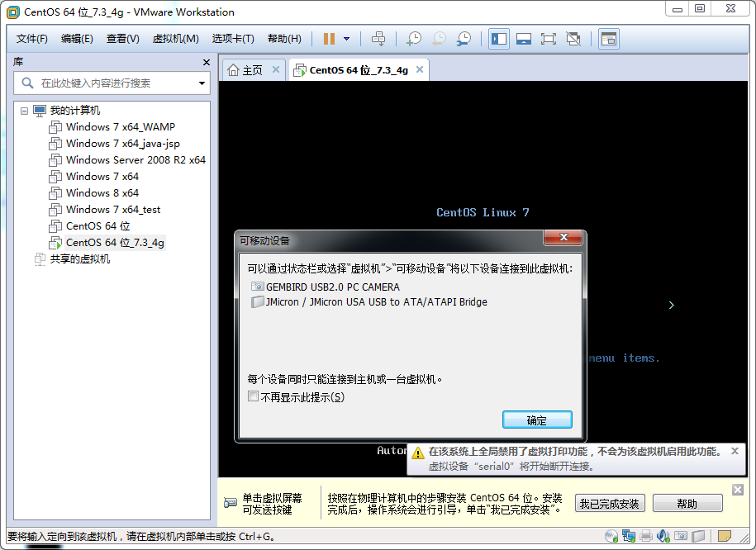Click the network adapter status icon
The height and width of the screenshot is (550, 756).
coord(629,536)
